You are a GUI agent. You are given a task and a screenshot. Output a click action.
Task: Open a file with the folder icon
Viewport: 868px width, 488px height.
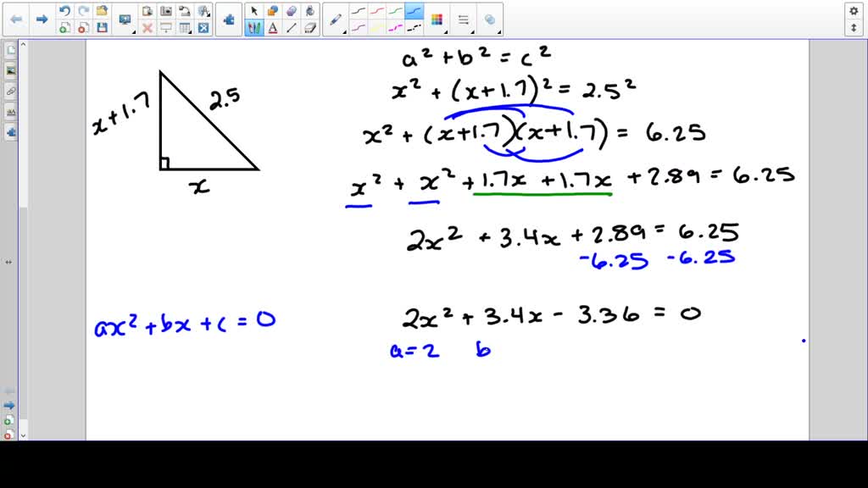(102, 11)
